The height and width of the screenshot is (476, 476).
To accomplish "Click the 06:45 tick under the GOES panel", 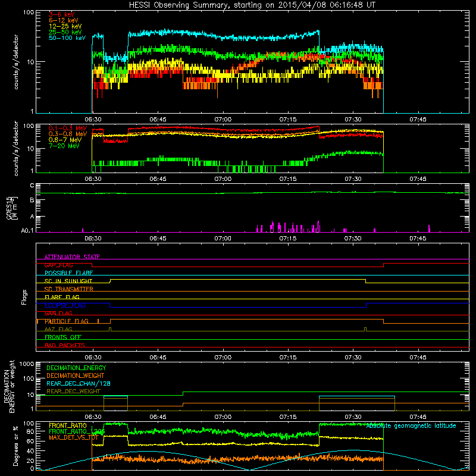I will 158,239.
